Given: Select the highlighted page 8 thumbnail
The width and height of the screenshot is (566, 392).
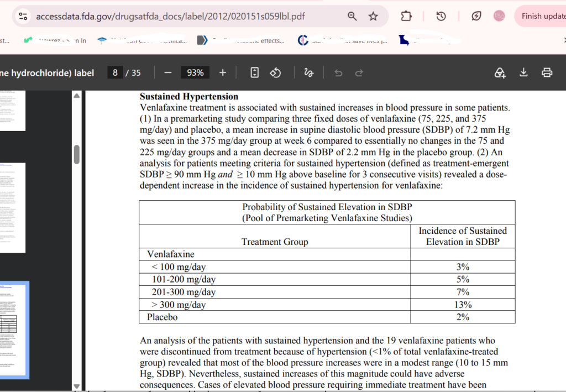Looking at the screenshot, I should pyautogui.click(x=14, y=330).
